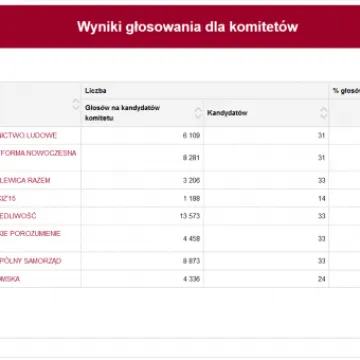Click candidates value 31 in the 6 109 row
Viewport: 360px width, 360px height.
point(321,135)
